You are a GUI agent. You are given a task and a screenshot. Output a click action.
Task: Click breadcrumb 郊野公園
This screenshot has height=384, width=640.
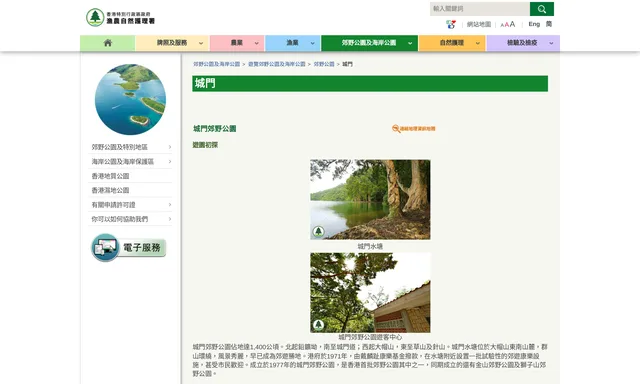[x=324, y=64]
